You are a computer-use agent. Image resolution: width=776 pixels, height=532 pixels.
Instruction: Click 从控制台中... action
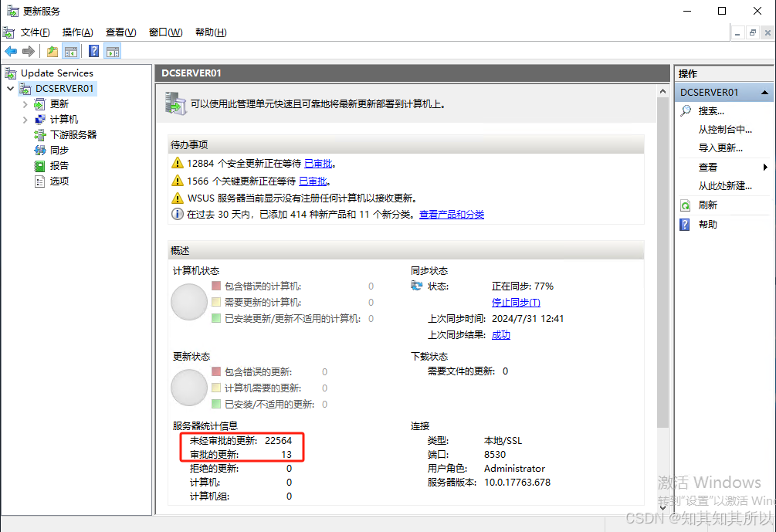click(x=725, y=130)
